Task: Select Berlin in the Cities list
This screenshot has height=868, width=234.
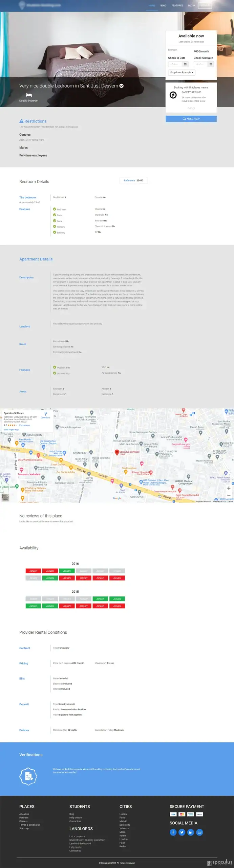Action: click(123, 846)
